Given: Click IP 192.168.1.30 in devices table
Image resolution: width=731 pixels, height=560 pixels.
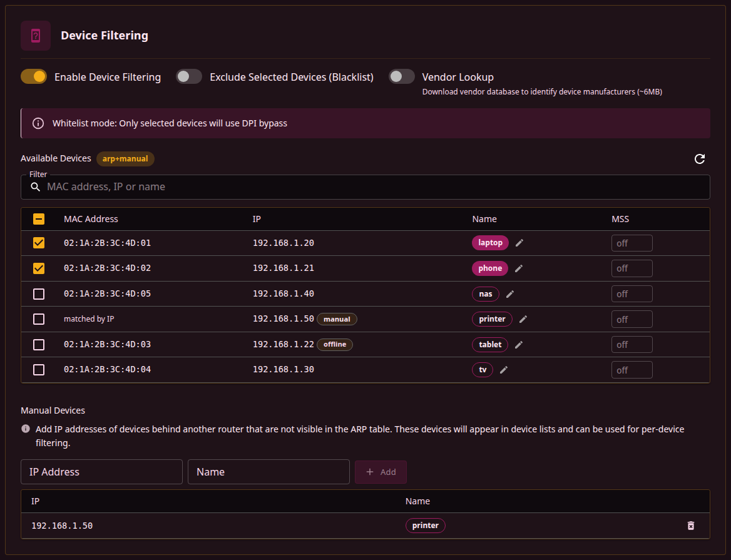Looking at the screenshot, I should pyautogui.click(x=284, y=370).
